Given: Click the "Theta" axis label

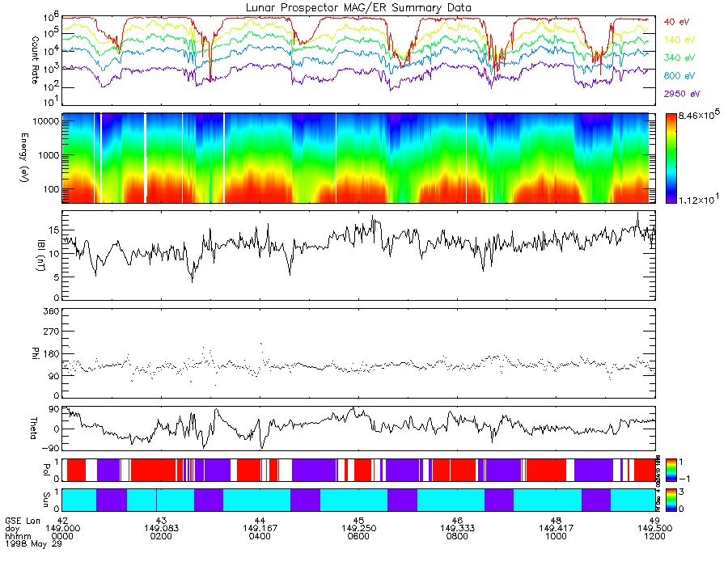Looking at the screenshot, I should pyautogui.click(x=33, y=429).
